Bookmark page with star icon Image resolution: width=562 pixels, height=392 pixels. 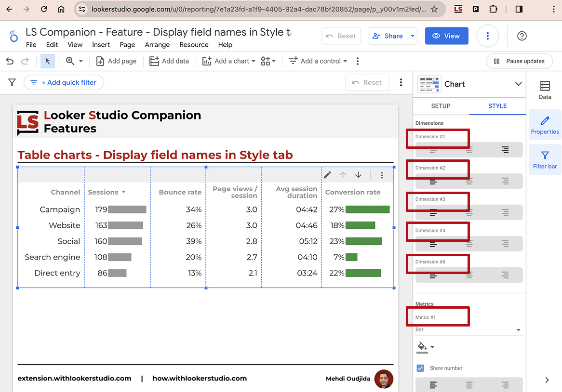pos(434,9)
